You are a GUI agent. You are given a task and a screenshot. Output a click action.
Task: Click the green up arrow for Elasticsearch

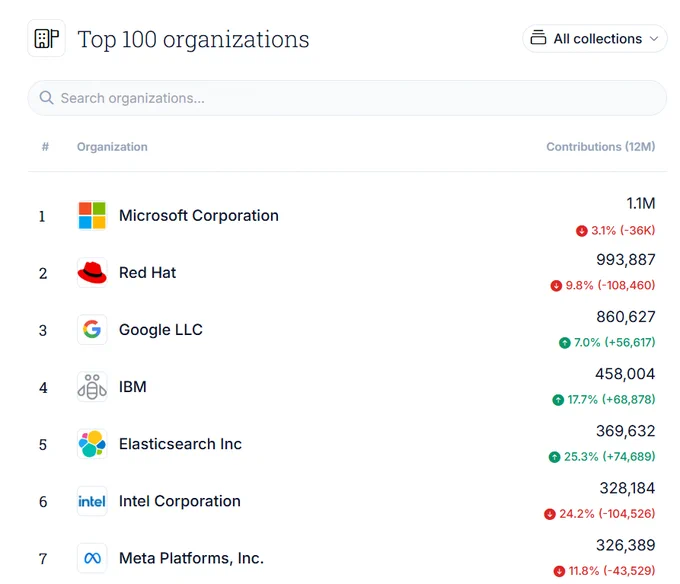(554, 457)
